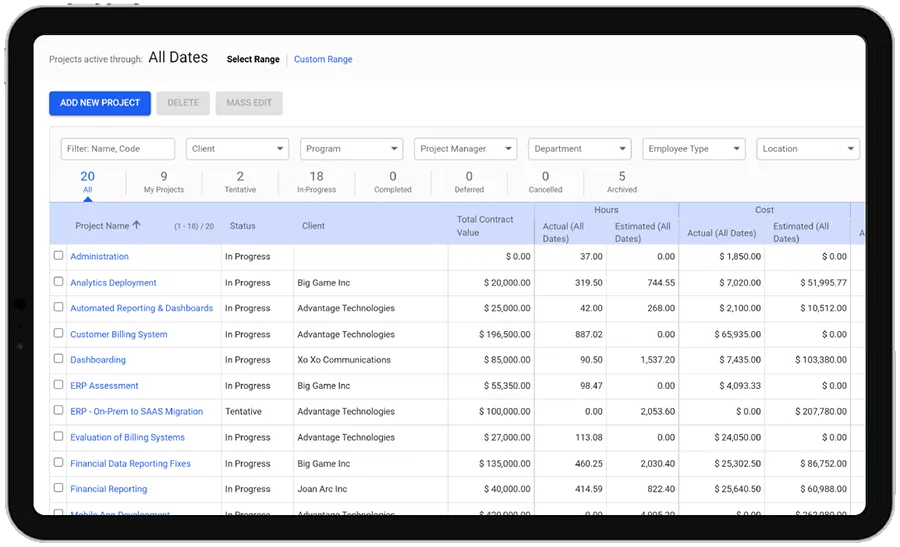Tick the Administration project checkbox
Image resolution: width=900 pixels, height=547 pixels.
click(x=59, y=255)
